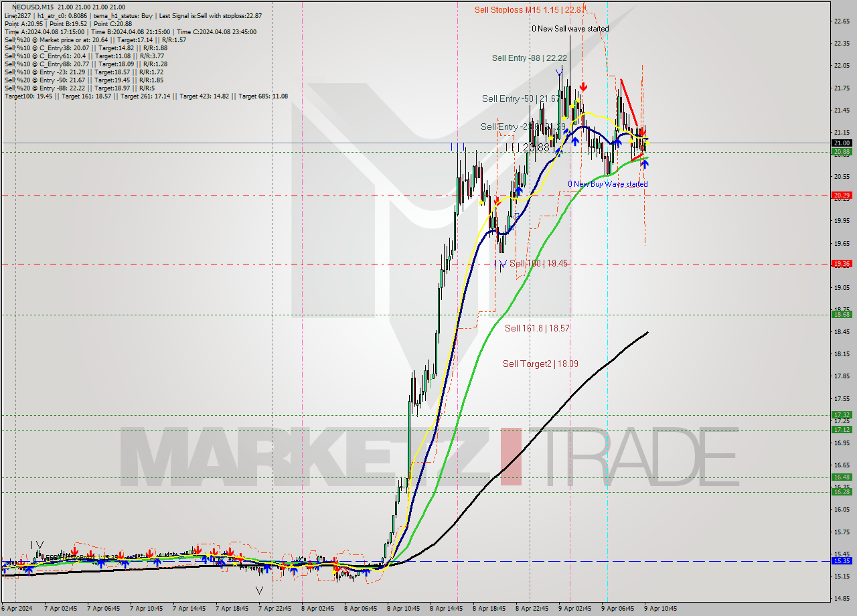This screenshot has height=616, width=857.
Task: Click the '8 Apr 10:45' time axis label
Action: pos(404,609)
